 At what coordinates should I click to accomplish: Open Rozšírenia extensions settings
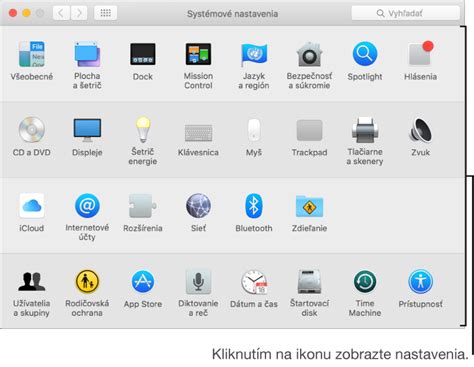[143, 206]
